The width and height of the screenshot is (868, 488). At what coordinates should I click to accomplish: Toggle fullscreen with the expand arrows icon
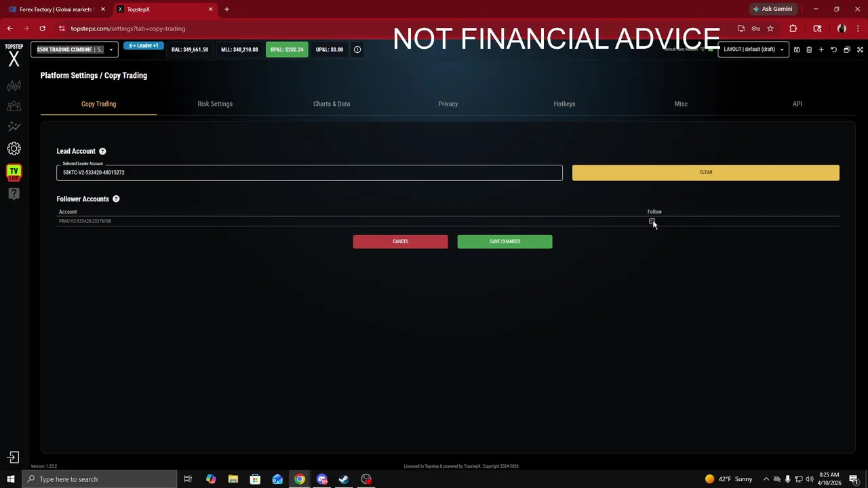[x=860, y=49]
